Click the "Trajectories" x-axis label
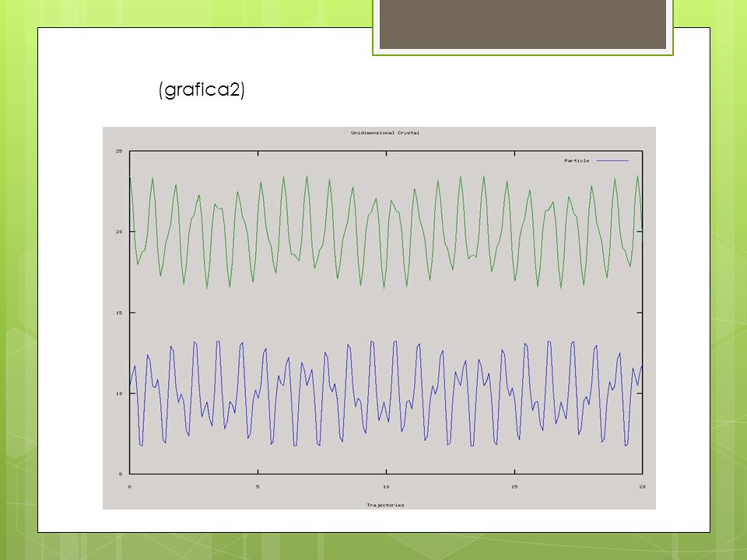 (x=385, y=505)
